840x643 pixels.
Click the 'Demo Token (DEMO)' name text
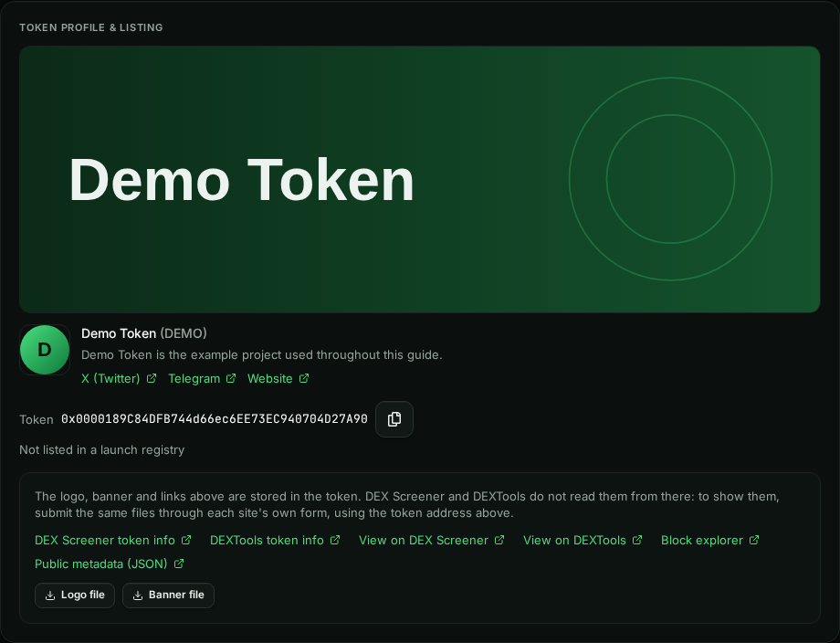point(144,333)
